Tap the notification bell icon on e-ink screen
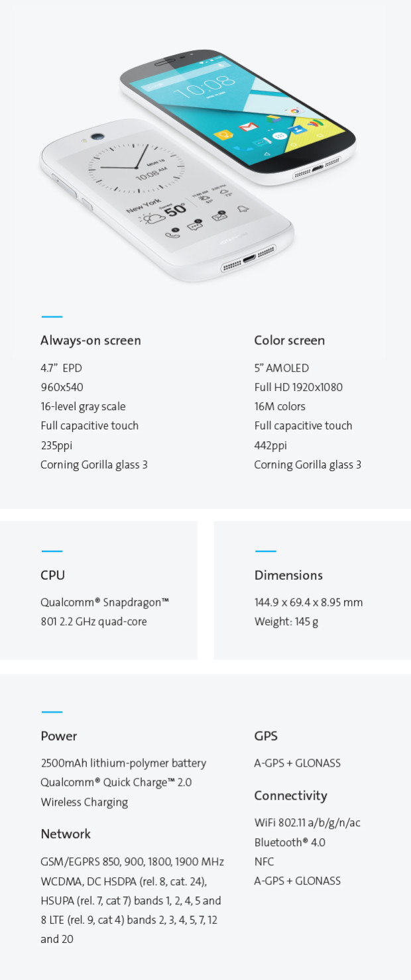The height and width of the screenshot is (980, 411). 243,209
